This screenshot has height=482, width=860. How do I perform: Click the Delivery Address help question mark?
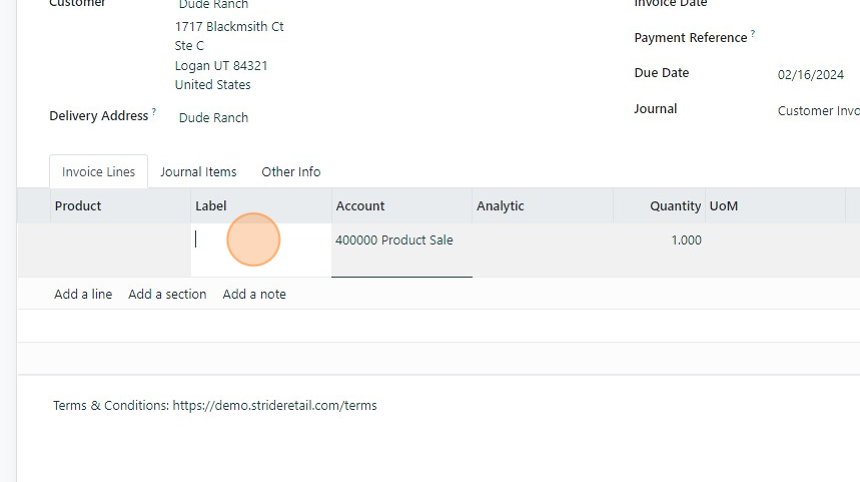click(x=154, y=112)
